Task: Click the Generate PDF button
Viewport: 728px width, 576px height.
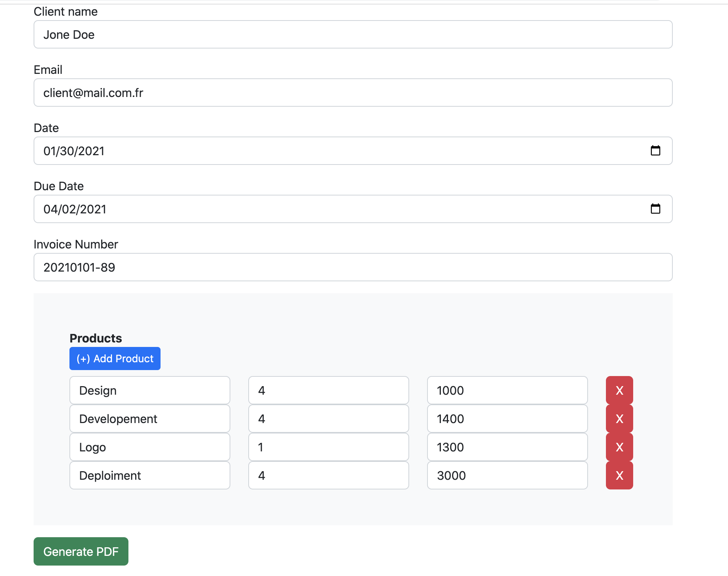Action: pos(81,551)
